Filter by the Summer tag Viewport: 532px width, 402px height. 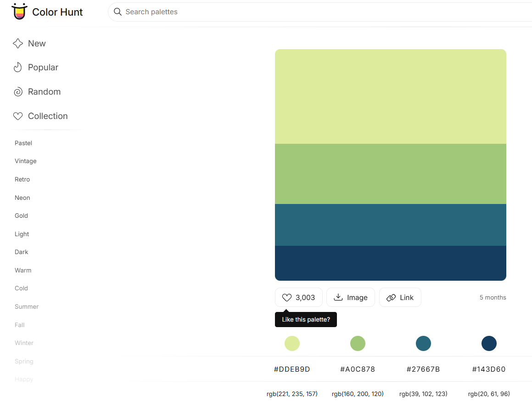click(x=27, y=306)
